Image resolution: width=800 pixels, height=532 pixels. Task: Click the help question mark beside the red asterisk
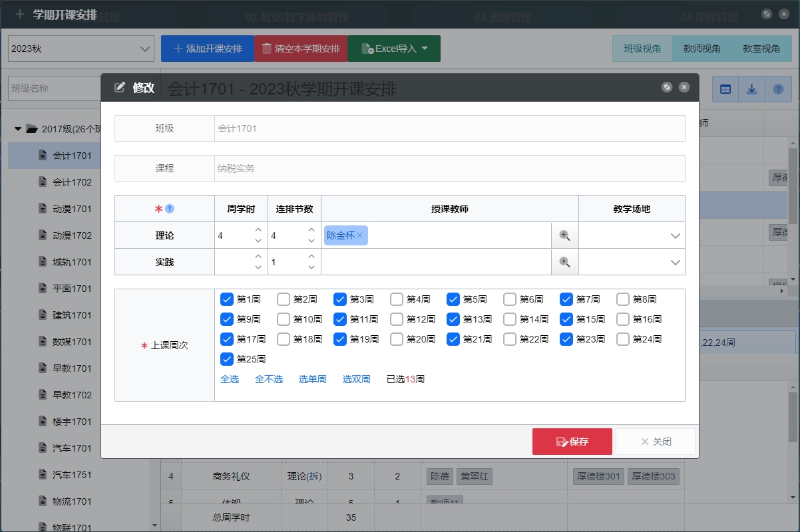[170, 209]
